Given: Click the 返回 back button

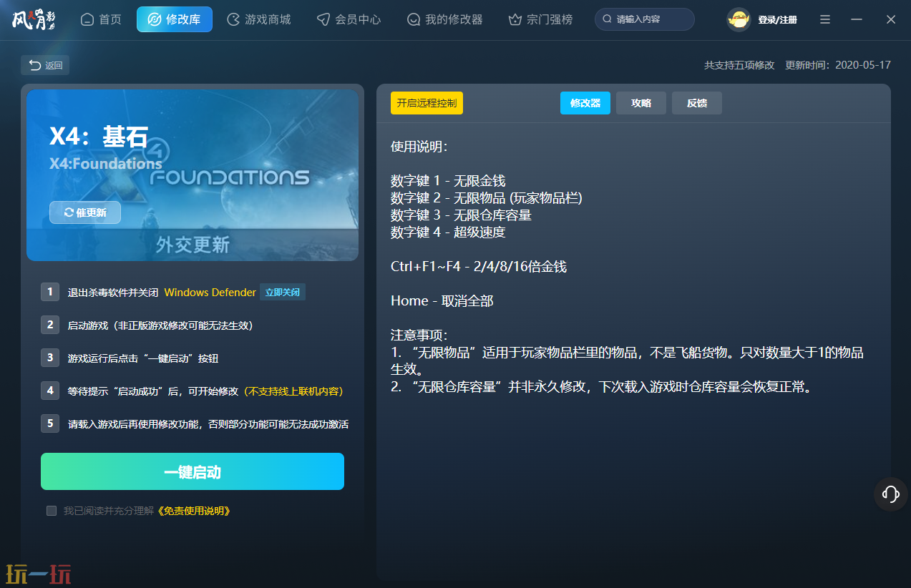Looking at the screenshot, I should tap(45, 65).
